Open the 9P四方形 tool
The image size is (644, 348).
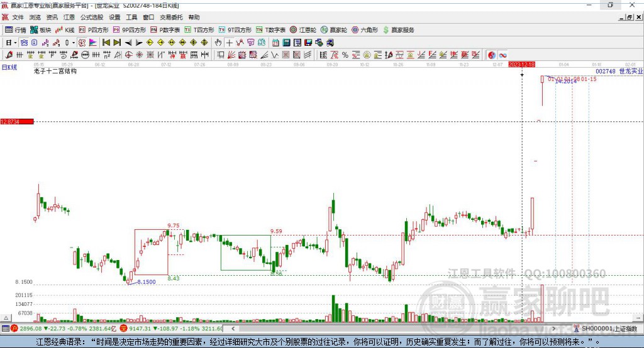(130, 30)
